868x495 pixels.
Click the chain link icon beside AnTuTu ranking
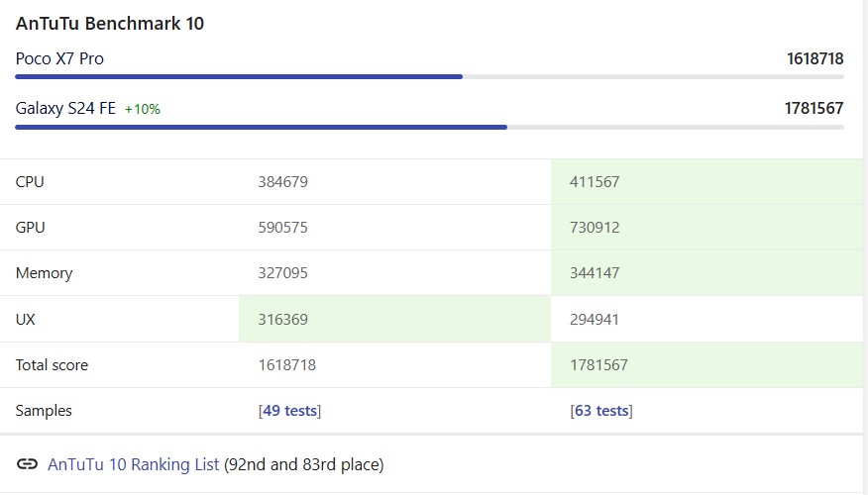click(29, 464)
